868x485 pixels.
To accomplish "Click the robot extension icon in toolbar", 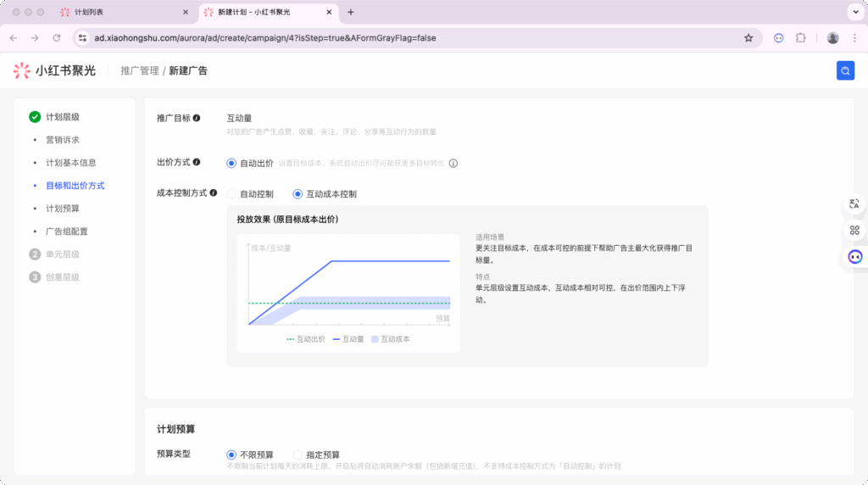I will click(x=778, y=38).
